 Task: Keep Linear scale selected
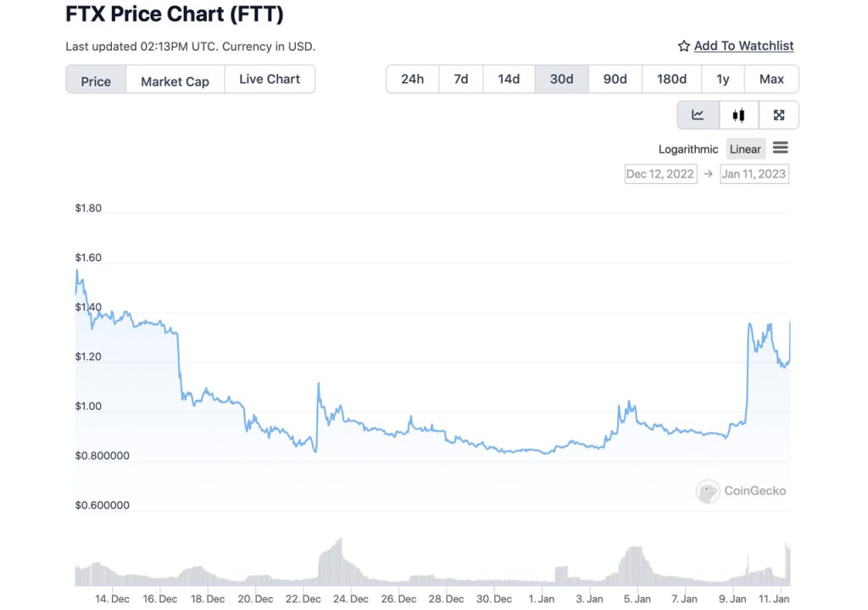pos(745,148)
